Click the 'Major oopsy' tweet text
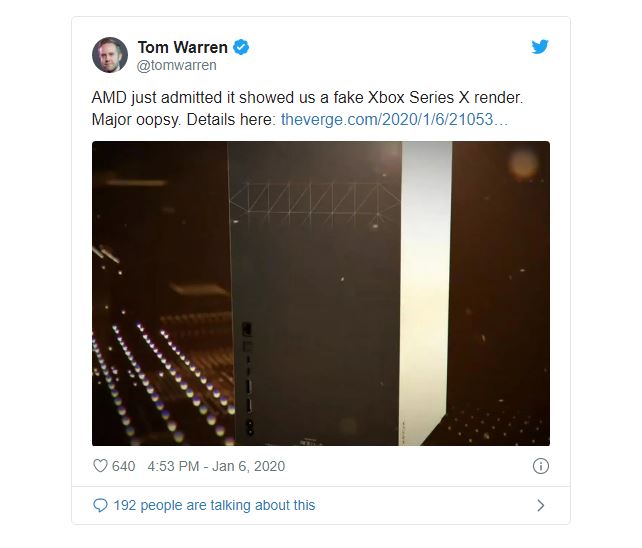 pyautogui.click(x=136, y=120)
